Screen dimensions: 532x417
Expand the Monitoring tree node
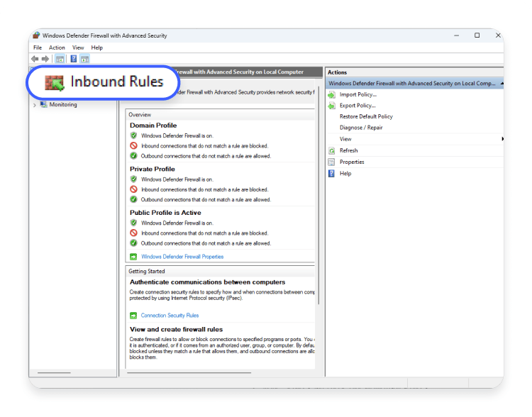35,105
